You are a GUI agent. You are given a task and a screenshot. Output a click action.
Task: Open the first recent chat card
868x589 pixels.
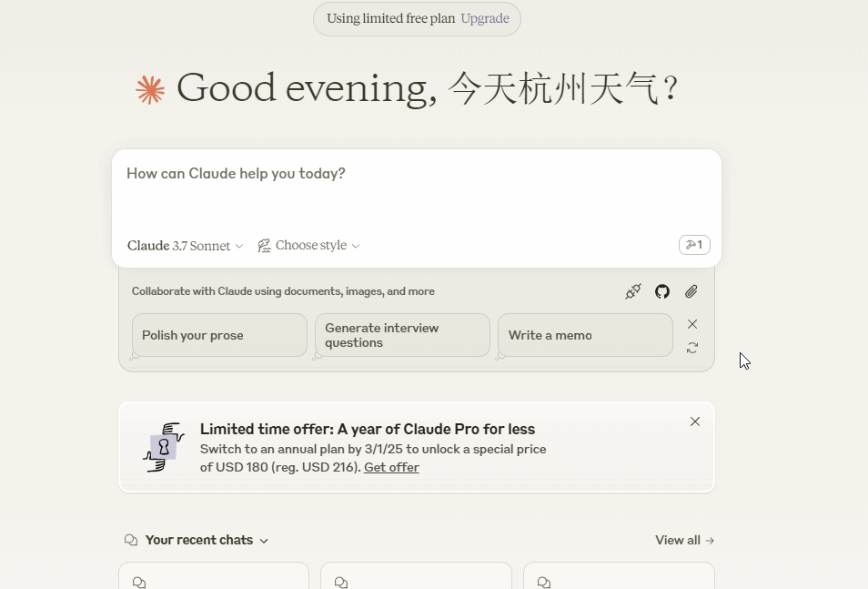[x=214, y=575]
